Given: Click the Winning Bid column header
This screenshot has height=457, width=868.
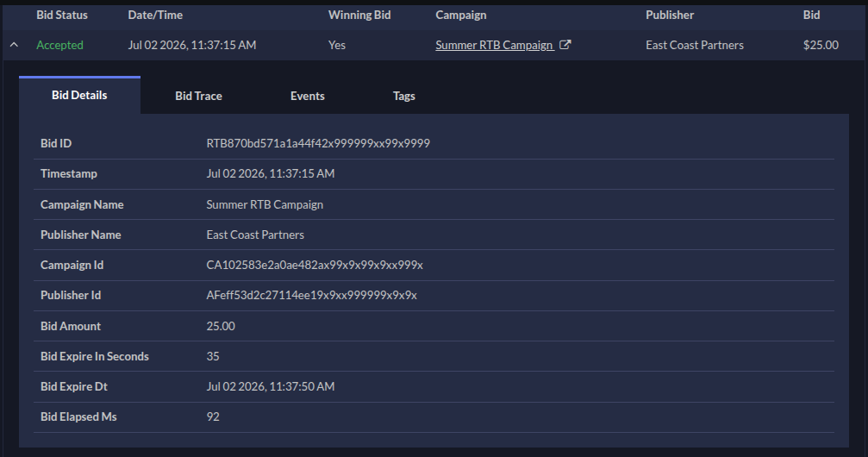Looking at the screenshot, I should [359, 15].
